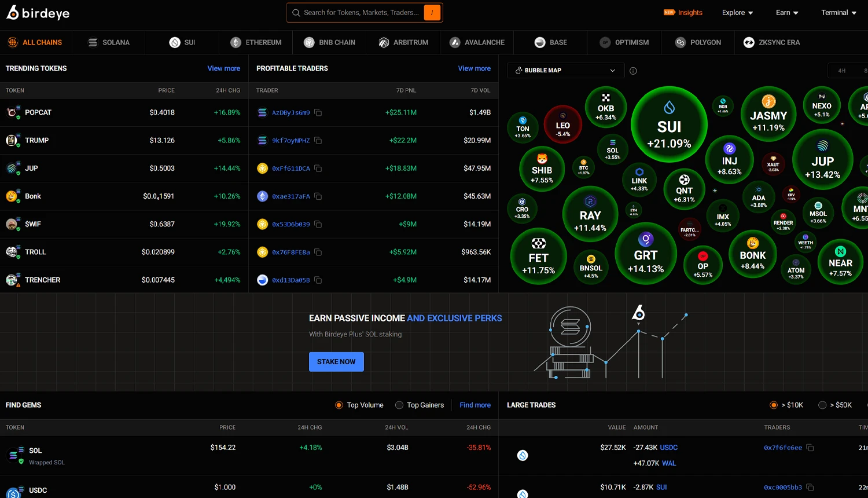Open bubble map info icon
Image resolution: width=868 pixels, height=498 pixels.
[x=633, y=71]
